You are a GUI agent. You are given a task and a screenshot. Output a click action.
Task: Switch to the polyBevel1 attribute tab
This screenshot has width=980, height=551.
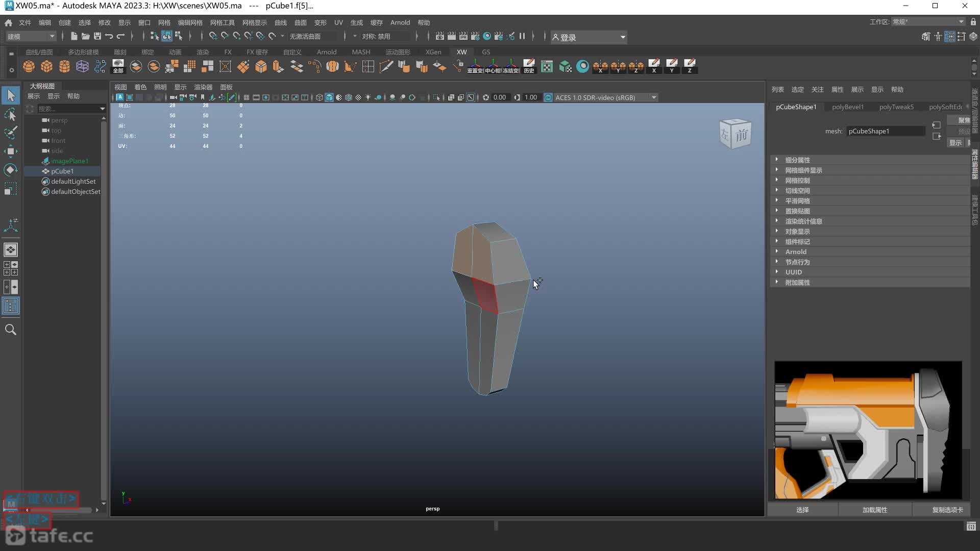click(848, 107)
